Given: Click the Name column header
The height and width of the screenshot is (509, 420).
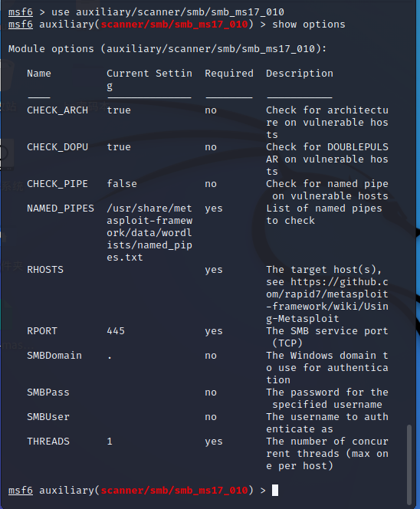Looking at the screenshot, I should 39,74.
